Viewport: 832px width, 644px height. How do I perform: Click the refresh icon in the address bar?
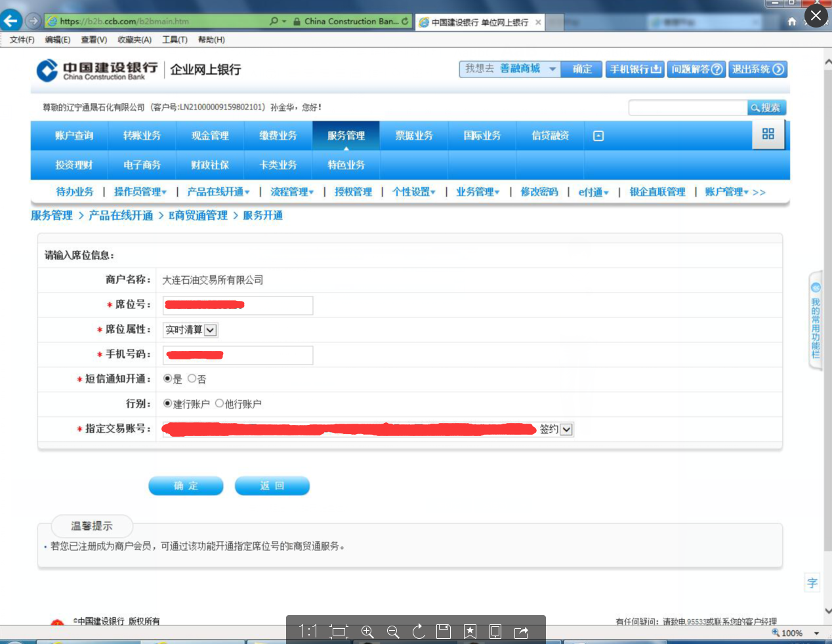point(405,21)
